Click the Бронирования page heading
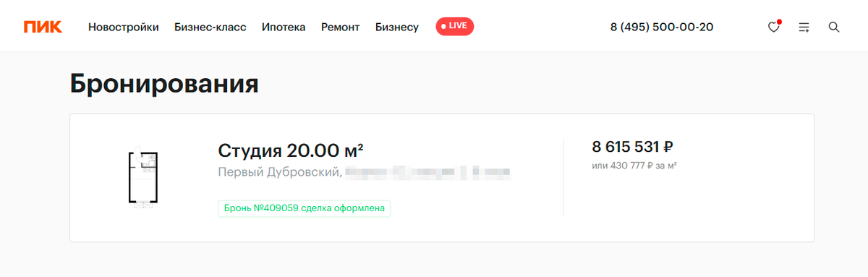This screenshot has width=868, height=277. tap(164, 84)
